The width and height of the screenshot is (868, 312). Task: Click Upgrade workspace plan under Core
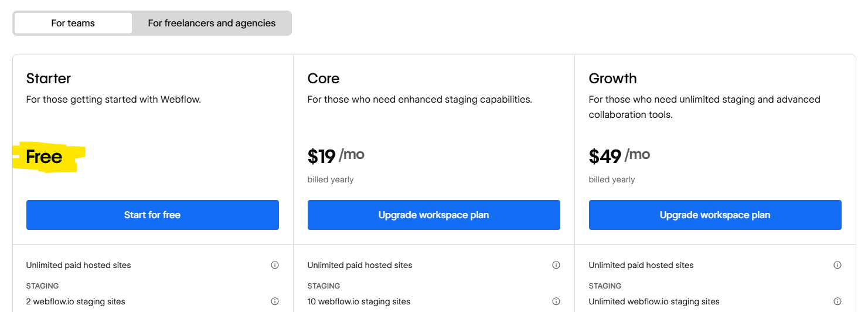tap(434, 215)
